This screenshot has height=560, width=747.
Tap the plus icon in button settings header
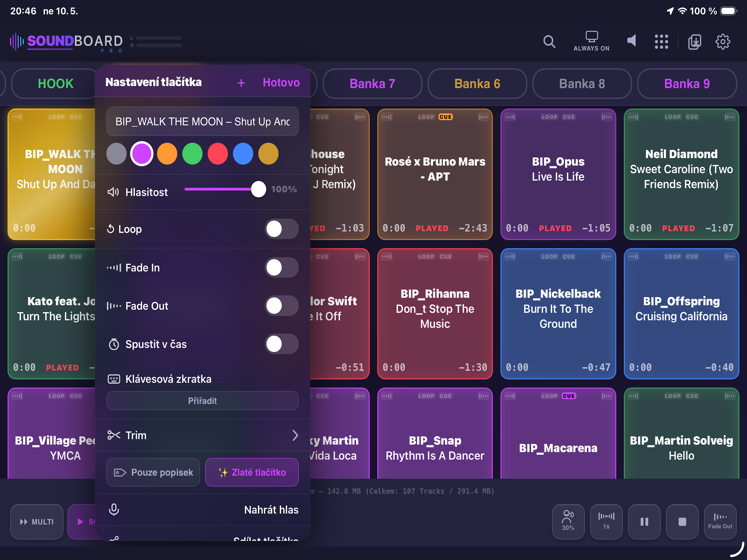pos(241,83)
